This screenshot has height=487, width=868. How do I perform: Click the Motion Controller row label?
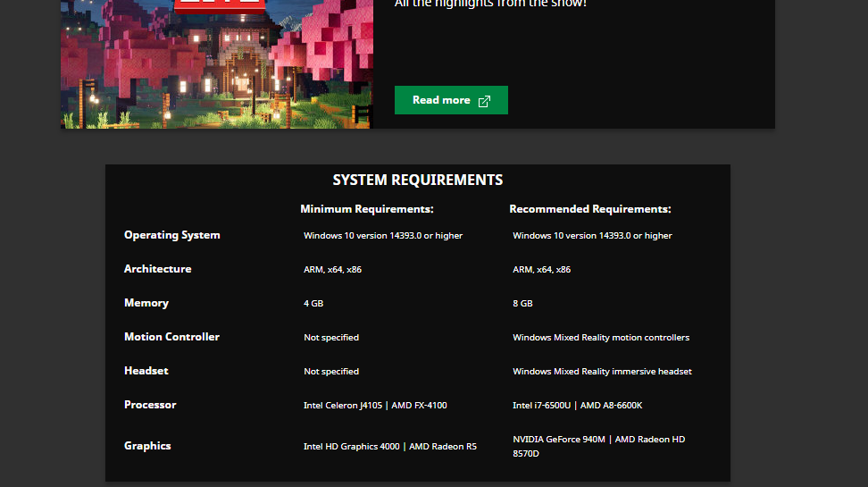pos(171,337)
